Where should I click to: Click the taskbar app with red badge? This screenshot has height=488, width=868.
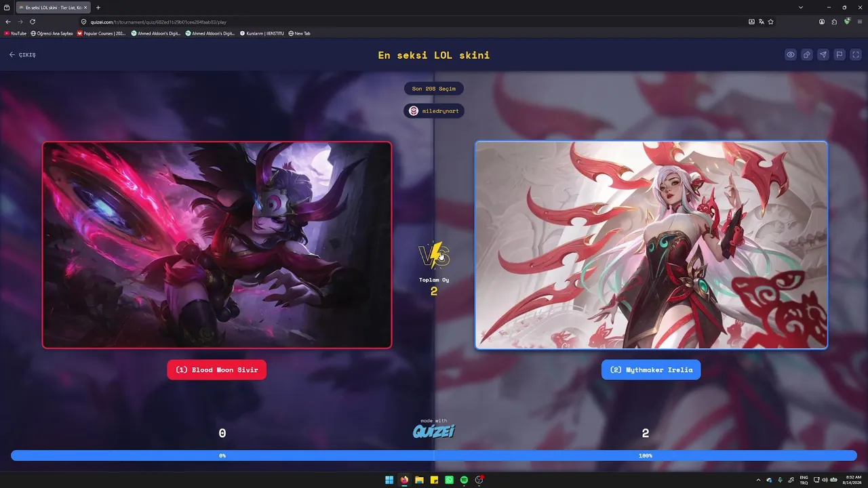click(479, 480)
